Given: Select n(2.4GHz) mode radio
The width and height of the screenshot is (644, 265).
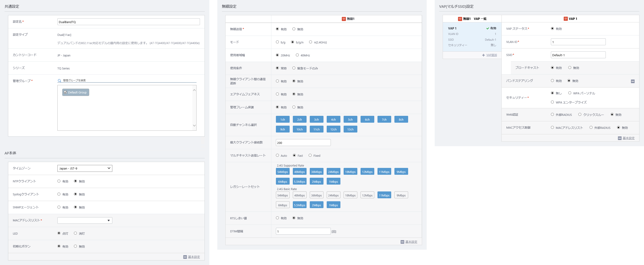Looking at the screenshot, I should [310, 42].
